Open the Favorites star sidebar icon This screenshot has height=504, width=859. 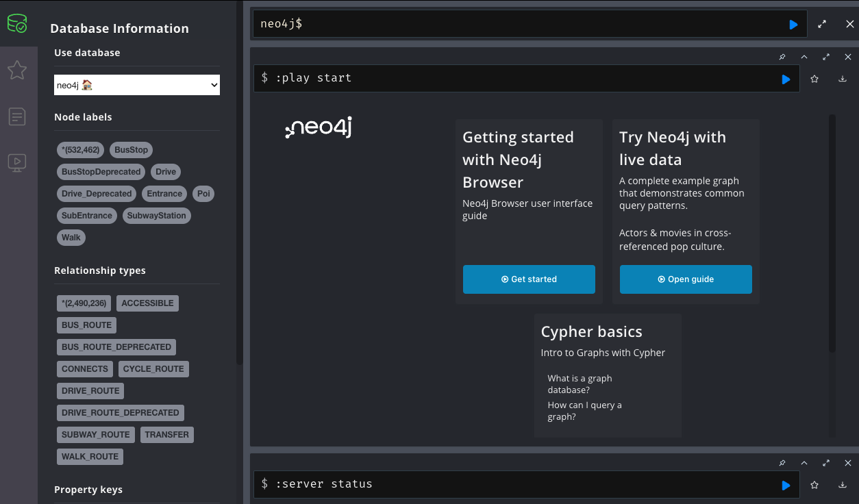click(x=17, y=70)
